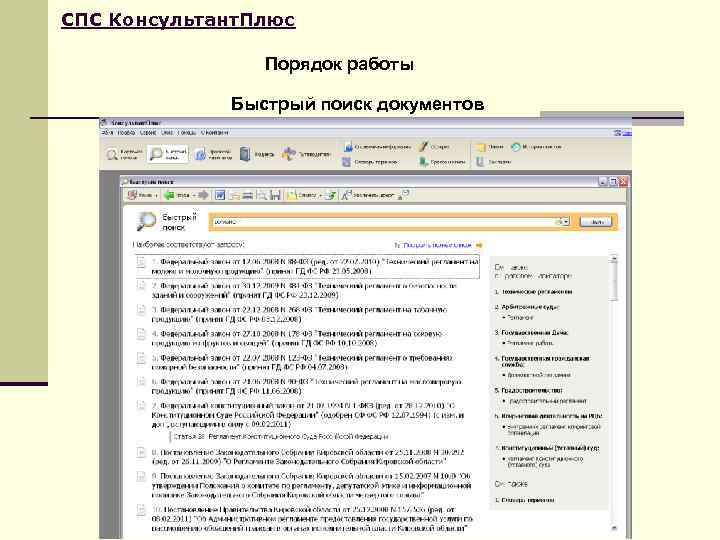The width and height of the screenshot is (720, 540).
Task: Click the side panel vertical scrollbar thumb
Action: 614,280
